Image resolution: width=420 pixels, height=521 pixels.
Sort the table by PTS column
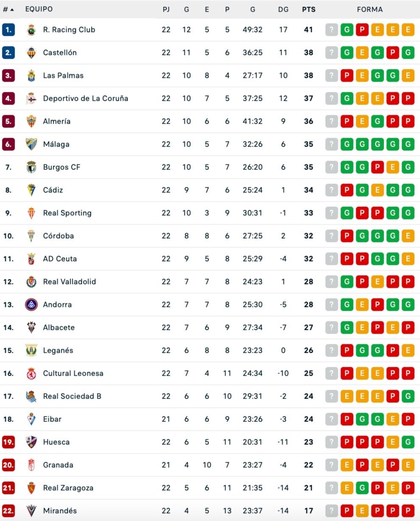(309, 9)
